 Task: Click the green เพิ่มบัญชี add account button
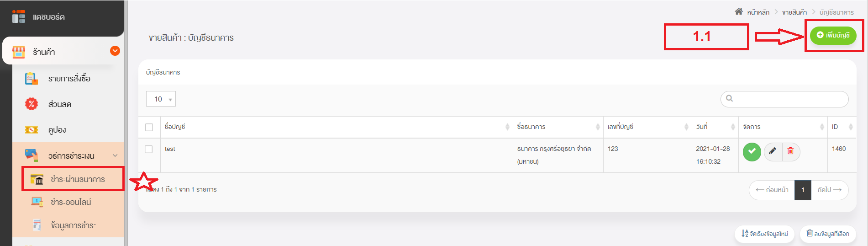833,35
